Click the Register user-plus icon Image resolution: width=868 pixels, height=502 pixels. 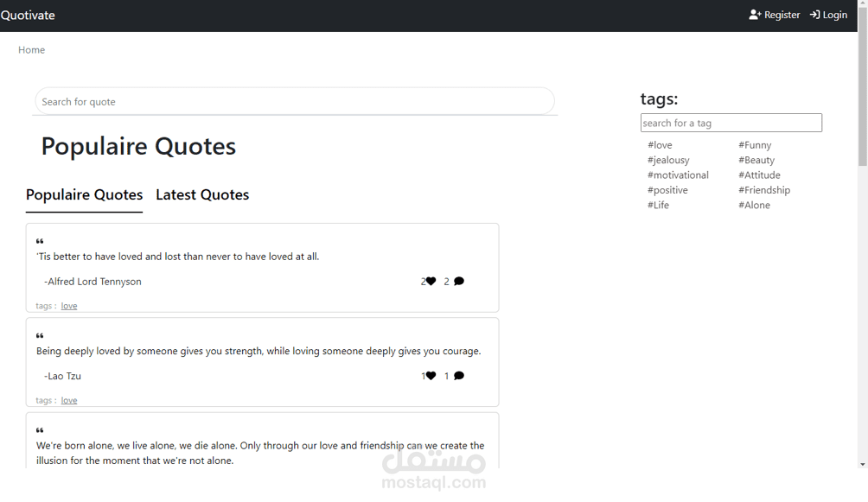[x=755, y=15]
